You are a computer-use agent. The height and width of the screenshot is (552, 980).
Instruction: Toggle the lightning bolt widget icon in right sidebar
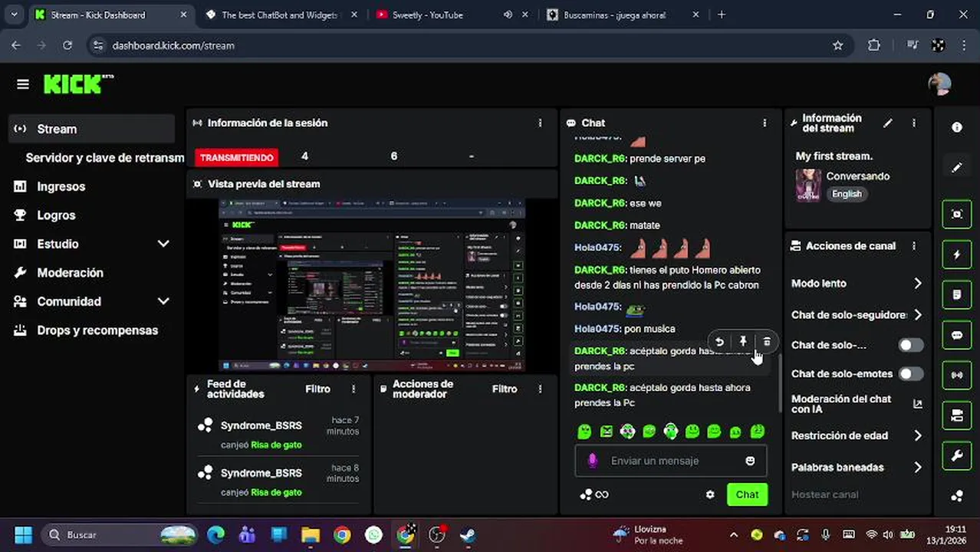tap(956, 255)
